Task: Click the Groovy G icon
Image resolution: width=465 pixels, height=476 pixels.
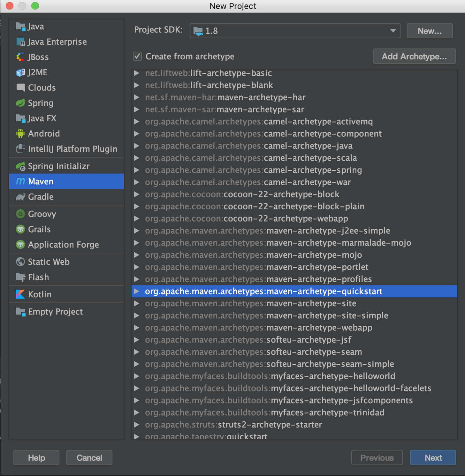Action: [20, 214]
